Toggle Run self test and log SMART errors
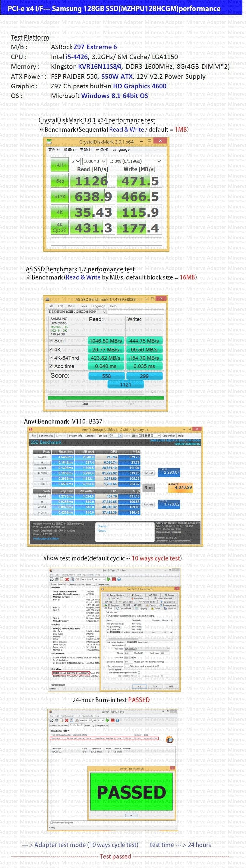Viewport: 246px width, 868px height. pyautogui.click(x=139, y=673)
